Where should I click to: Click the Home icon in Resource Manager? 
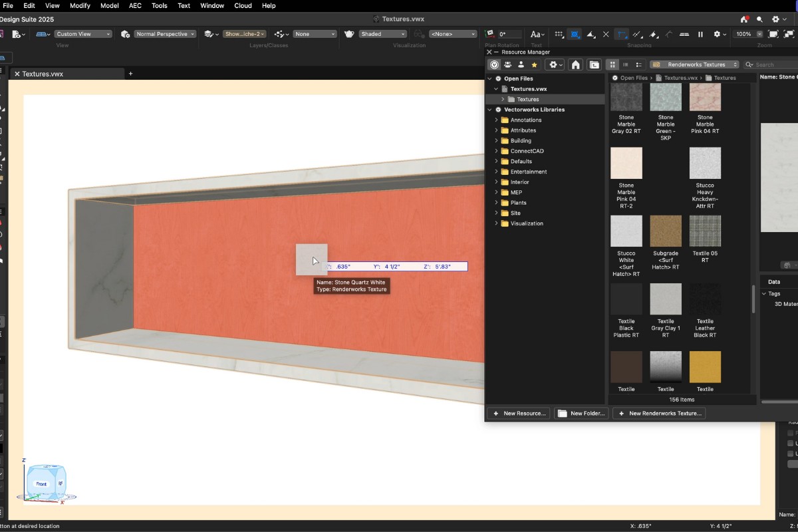(576, 64)
